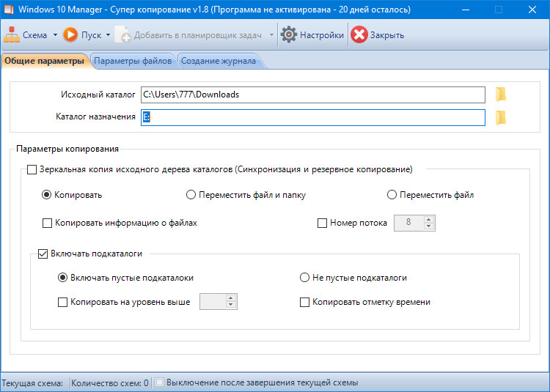Select the Переместить файл radio button

click(x=392, y=195)
